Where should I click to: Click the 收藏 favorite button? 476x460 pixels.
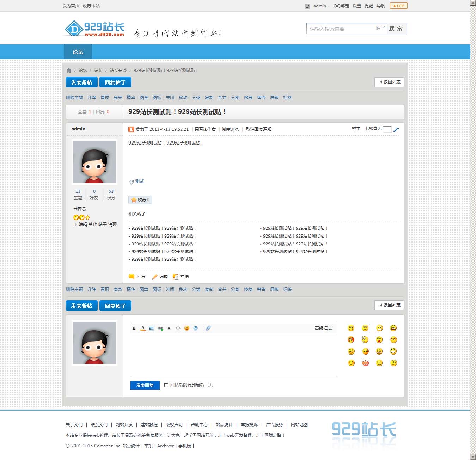140,200
